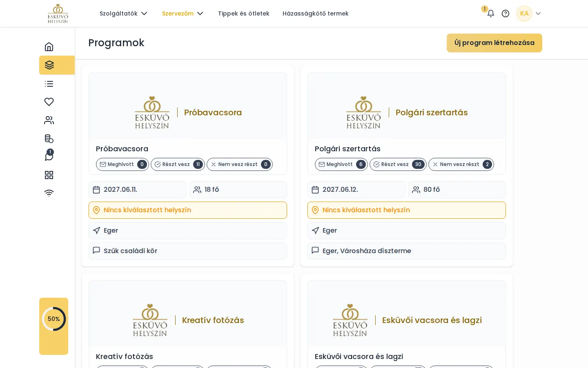
Task: Click the Eger, Városháza díszterme note
Action: click(407, 251)
